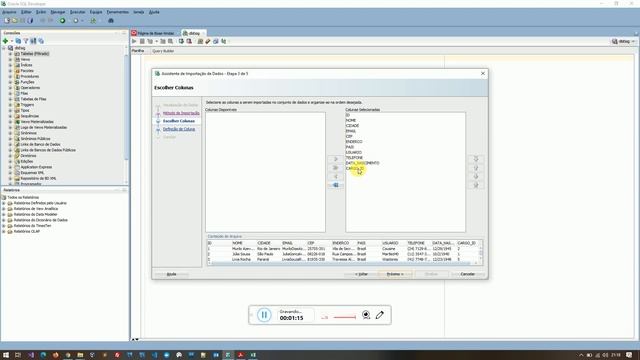Select DATA_NASCIMENTO in selected columns list

click(x=362, y=163)
